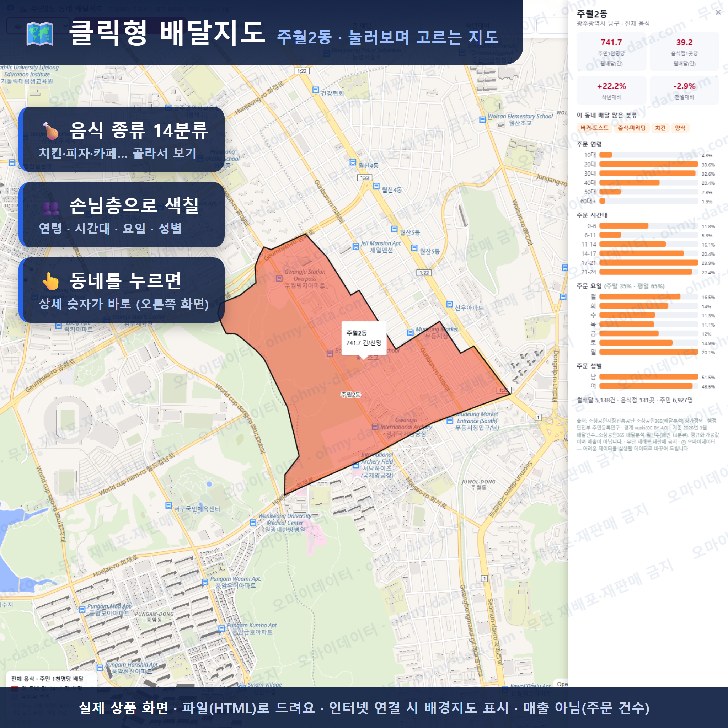Screen dimensions: 728x728
Task: Click the 20대 order age bar
Action: click(x=648, y=164)
